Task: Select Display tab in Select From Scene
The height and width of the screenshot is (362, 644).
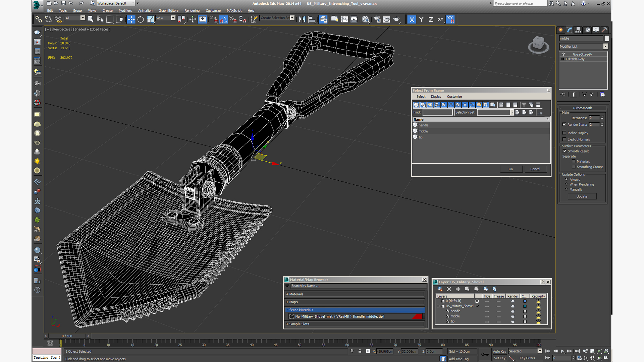Action: 436,96
